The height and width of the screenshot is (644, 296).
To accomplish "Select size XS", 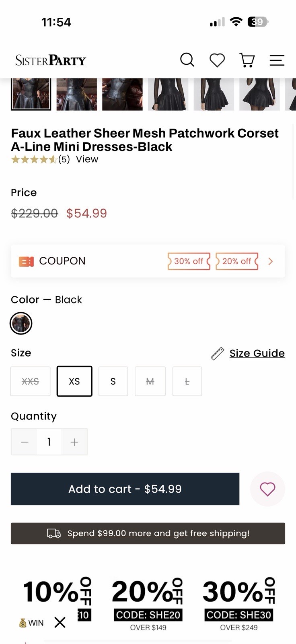I will coord(74,381).
